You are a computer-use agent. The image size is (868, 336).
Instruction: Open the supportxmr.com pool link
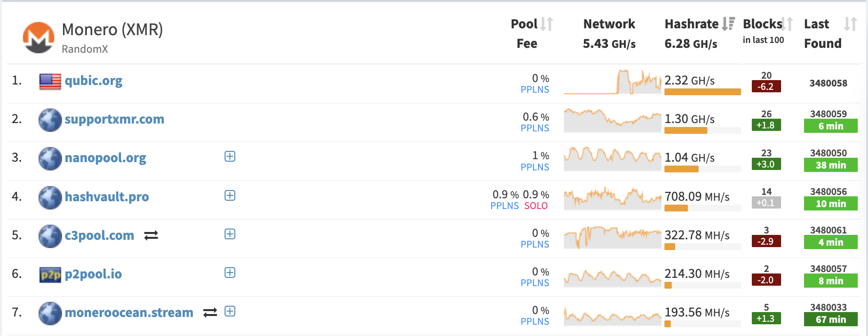114,119
